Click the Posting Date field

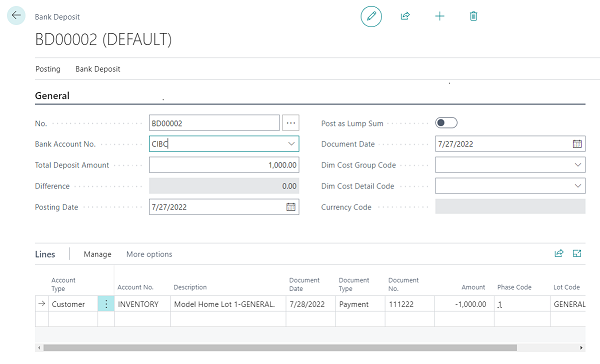pyautogui.click(x=224, y=207)
